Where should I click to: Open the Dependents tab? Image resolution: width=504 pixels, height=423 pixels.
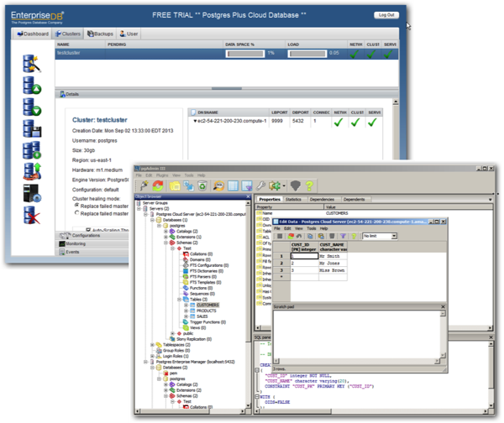(x=354, y=200)
